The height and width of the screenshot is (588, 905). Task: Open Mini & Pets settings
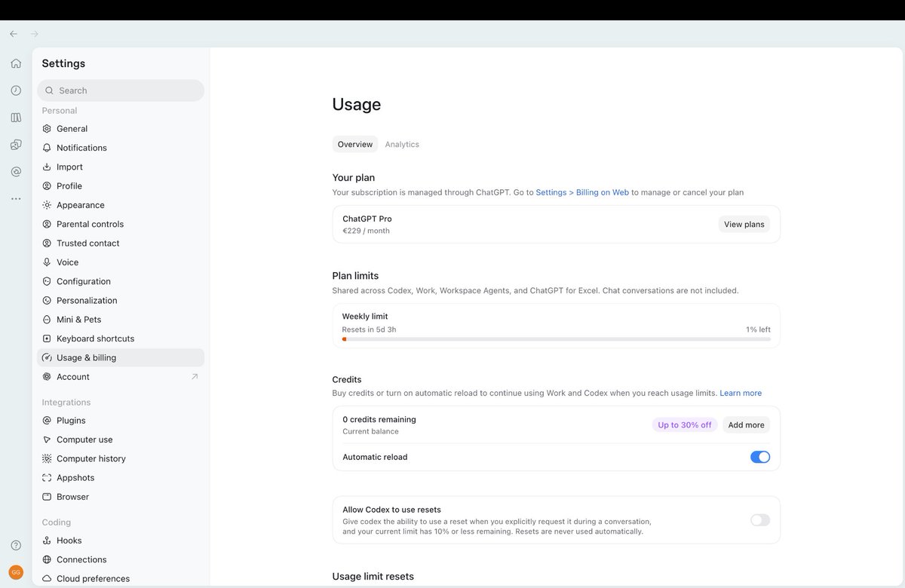[121, 320]
